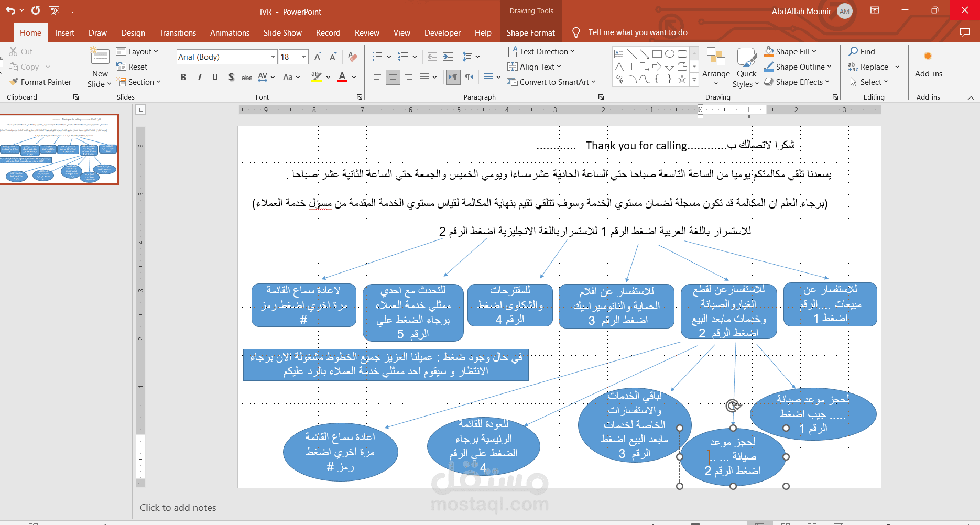Open the Drawing format shape launcher

pyautogui.click(x=835, y=97)
